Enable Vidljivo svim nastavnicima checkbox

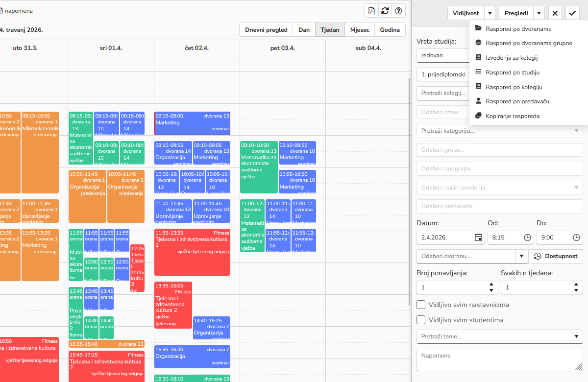click(x=421, y=305)
